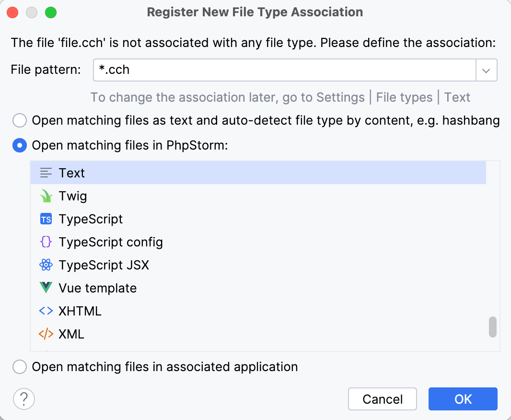Choose Vue template as the file type
511x420 pixels.
click(x=97, y=288)
